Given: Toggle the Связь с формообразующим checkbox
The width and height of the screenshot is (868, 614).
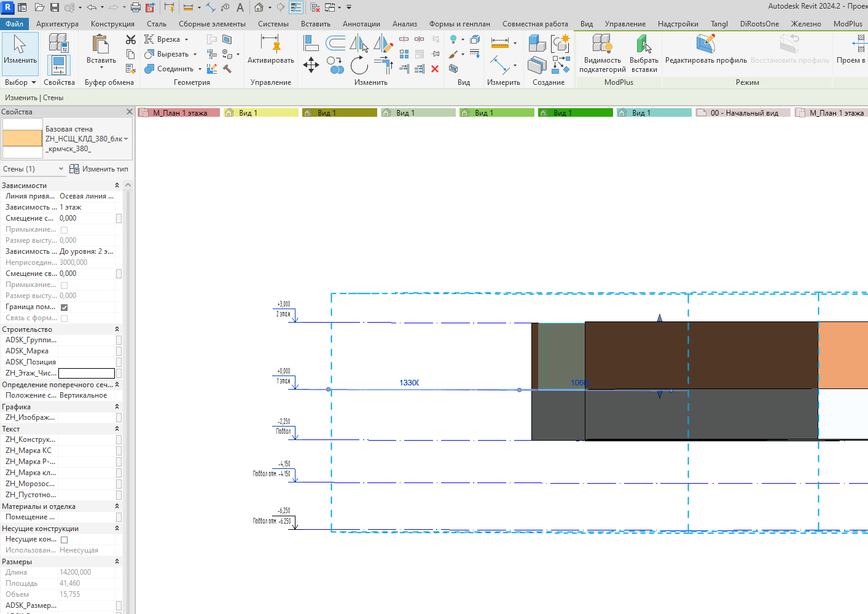Looking at the screenshot, I should (x=64, y=318).
